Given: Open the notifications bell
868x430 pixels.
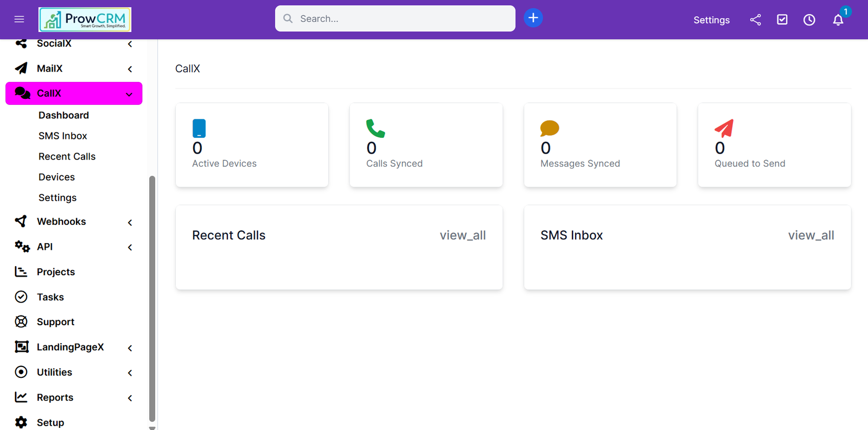Looking at the screenshot, I should (x=838, y=20).
